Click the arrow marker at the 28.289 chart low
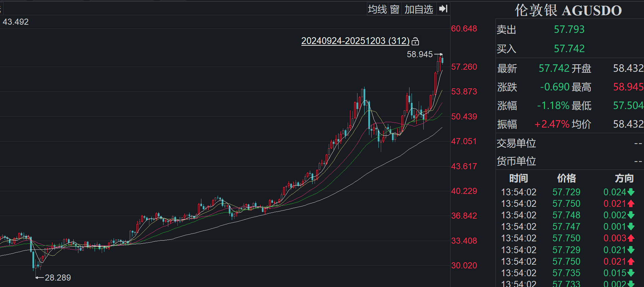The height and width of the screenshot is (287, 644). 40,278
